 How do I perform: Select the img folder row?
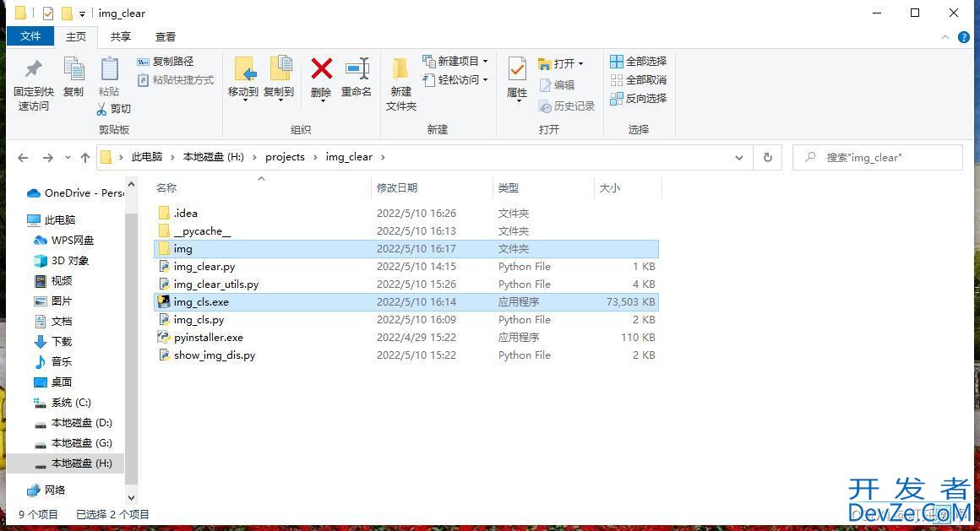(x=406, y=249)
